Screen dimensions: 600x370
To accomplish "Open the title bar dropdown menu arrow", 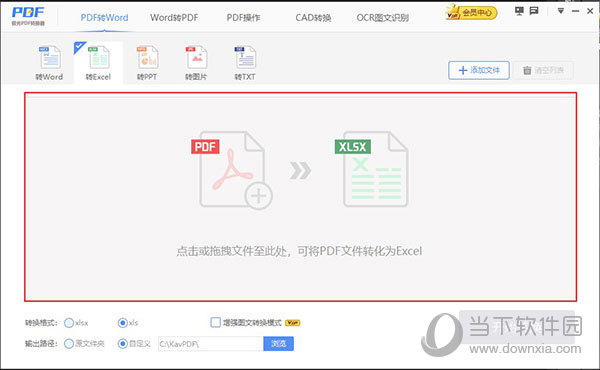I will (x=561, y=11).
